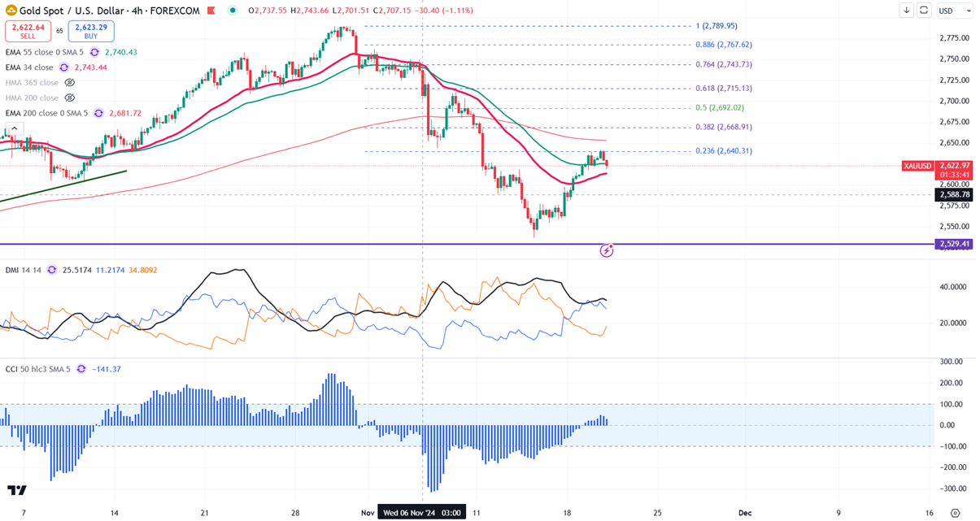Click the CCI indicator refresh icon
Viewport: 980px width, 521px height.
click(81, 369)
